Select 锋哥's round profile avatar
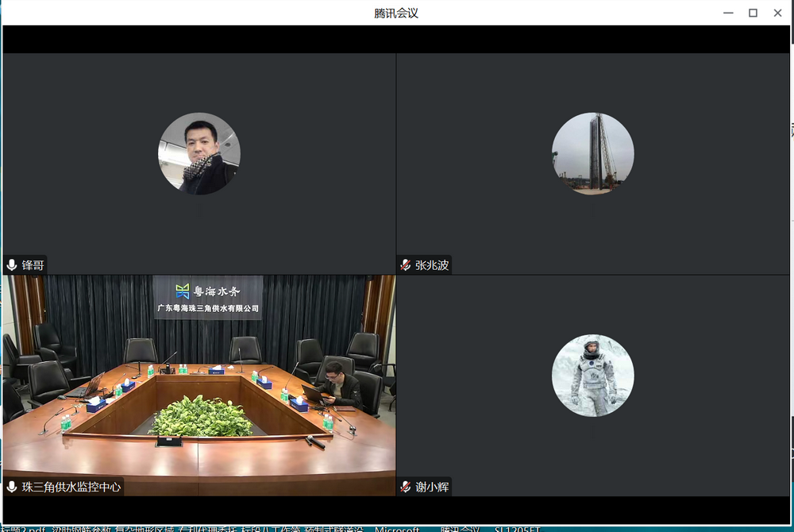This screenshot has height=532, width=794. 199,153
